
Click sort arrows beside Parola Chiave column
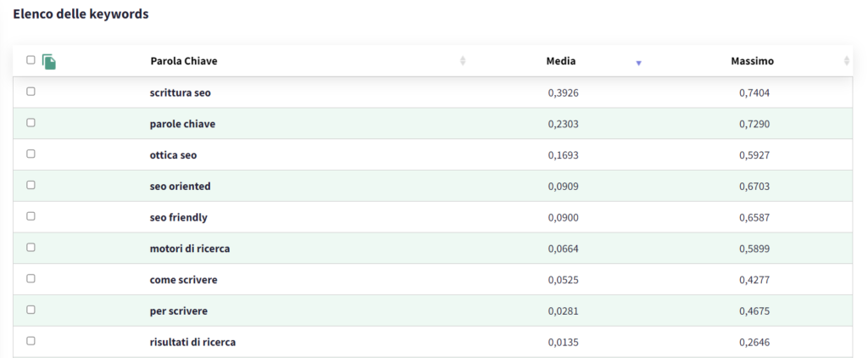pyautogui.click(x=462, y=61)
